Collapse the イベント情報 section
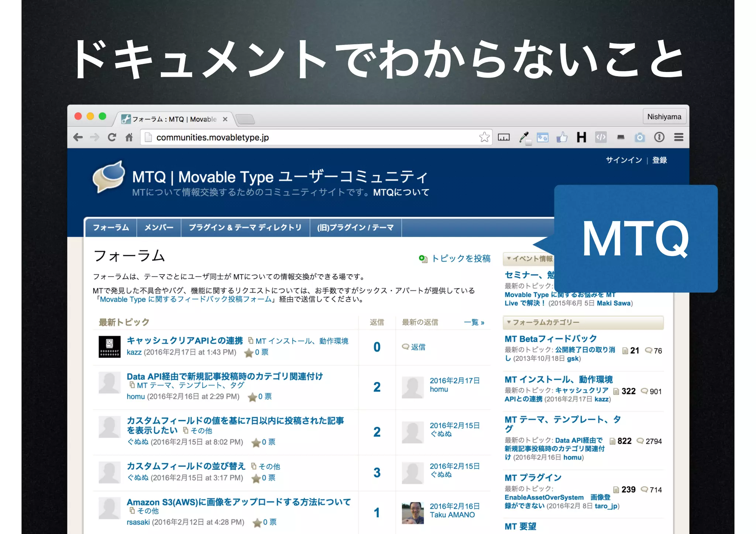This screenshot has width=756, height=534. point(530,259)
